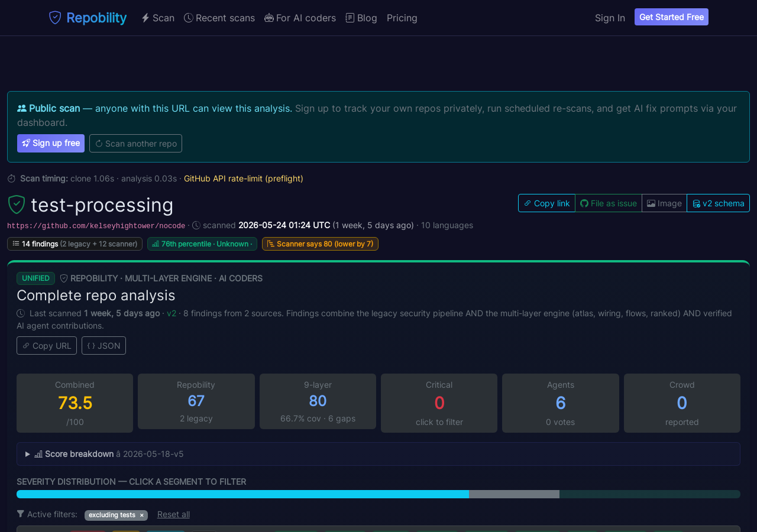Filter by the Critical 0 card
Image resolution: width=757 pixels, height=532 pixels.
439,403
